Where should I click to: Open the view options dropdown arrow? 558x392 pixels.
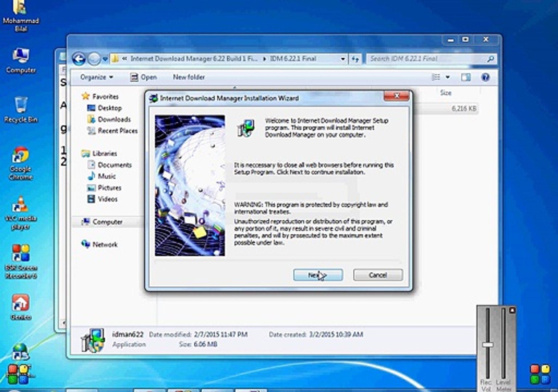click(448, 77)
